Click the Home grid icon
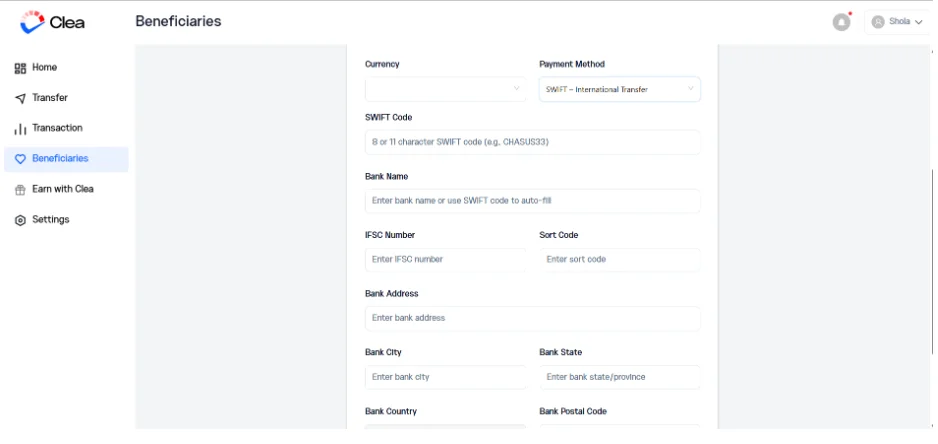The height and width of the screenshot is (444, 938). pos(20,68)
